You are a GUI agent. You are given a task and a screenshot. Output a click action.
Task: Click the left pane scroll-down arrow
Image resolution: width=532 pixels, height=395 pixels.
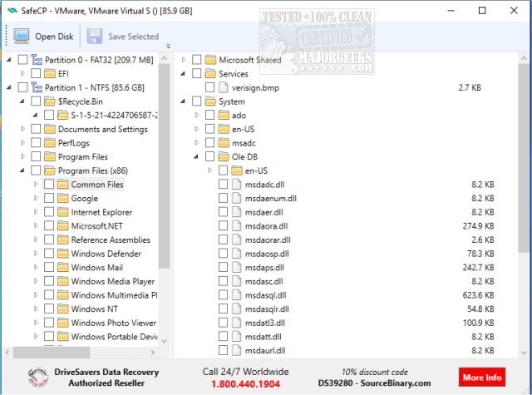tap(165, 341)
